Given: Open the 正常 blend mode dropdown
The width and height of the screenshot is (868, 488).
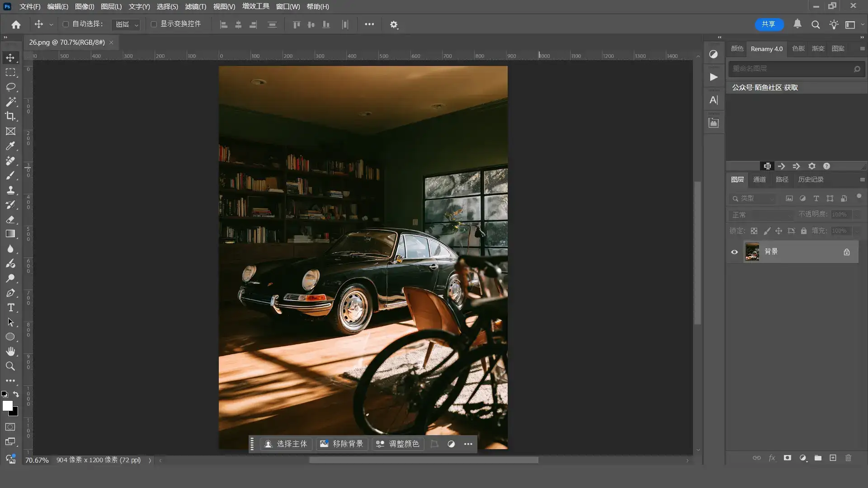Looking at the screenshot, I should [x=761, y=215].
